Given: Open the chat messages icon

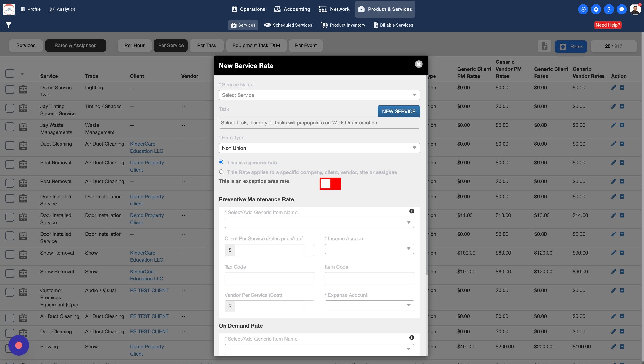Looking at the screenshot, I should click(x=621, y=9).
